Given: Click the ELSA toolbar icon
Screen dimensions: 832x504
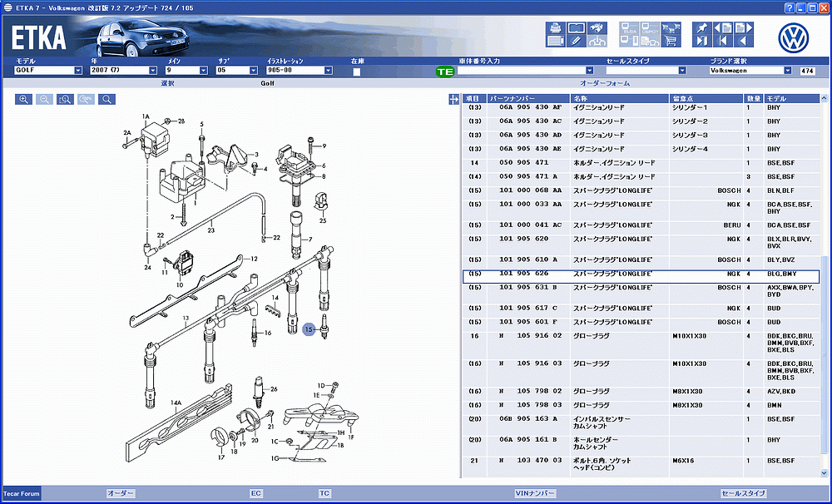Looking at the screenshot, I should pos(629,27).
